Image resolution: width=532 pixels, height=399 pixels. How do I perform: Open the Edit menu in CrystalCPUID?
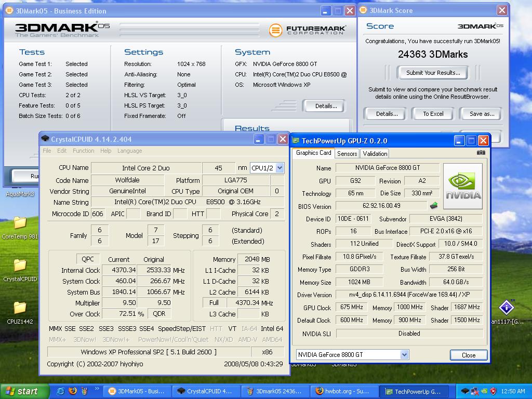pos(62,151)
